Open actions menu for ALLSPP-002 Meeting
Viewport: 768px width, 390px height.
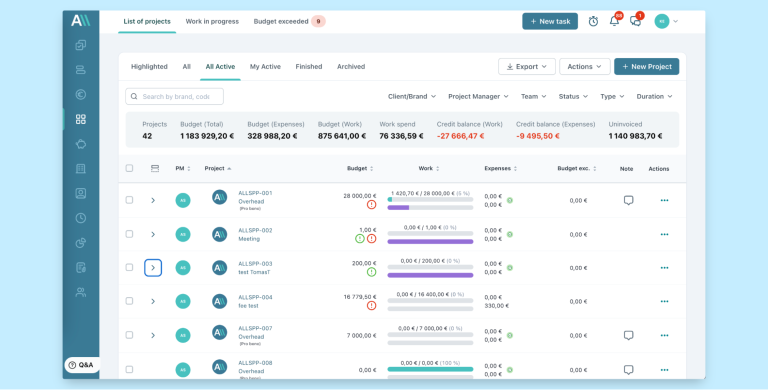click(664, 235)
